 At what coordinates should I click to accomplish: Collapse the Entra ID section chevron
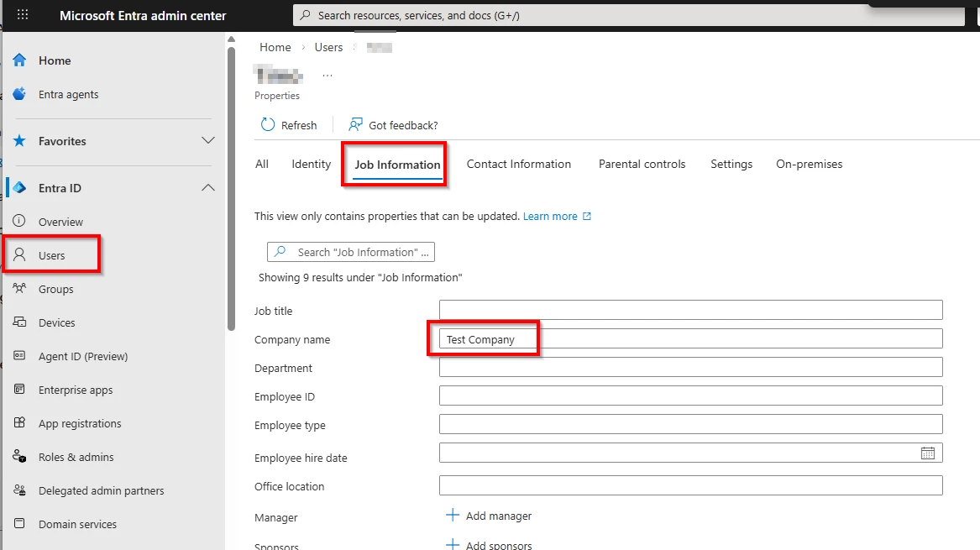[208, 188]
